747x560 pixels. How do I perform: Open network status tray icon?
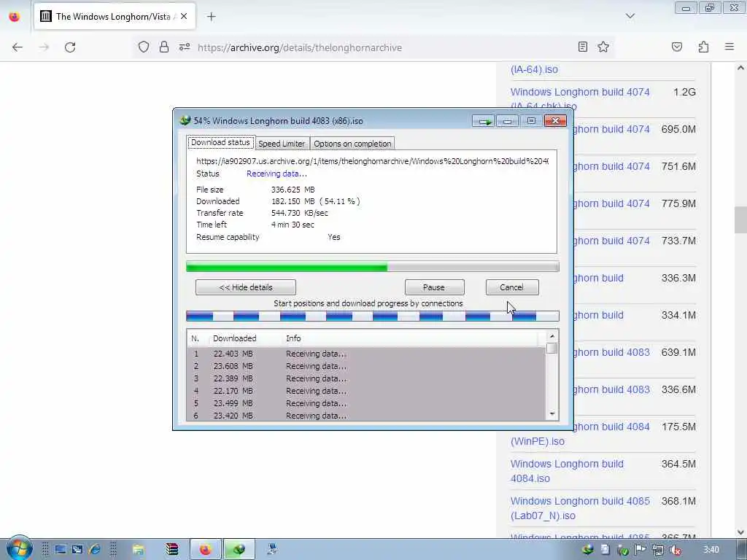[658, 550]
